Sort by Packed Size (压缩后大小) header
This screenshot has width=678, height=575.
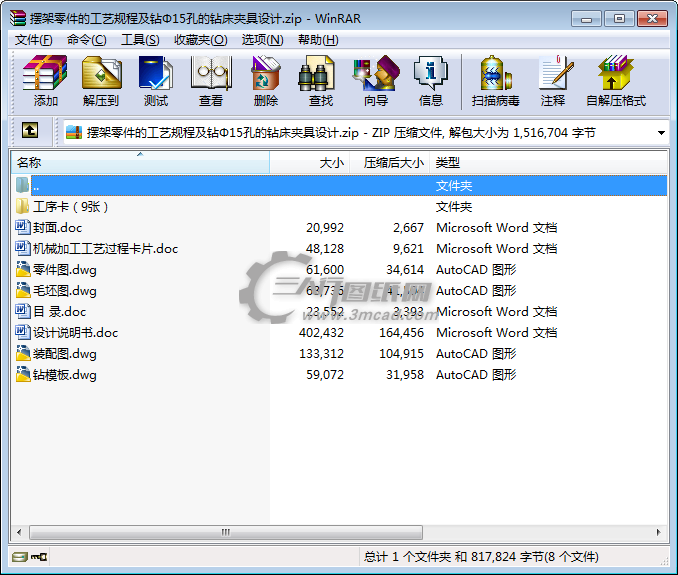coord(389,163)
